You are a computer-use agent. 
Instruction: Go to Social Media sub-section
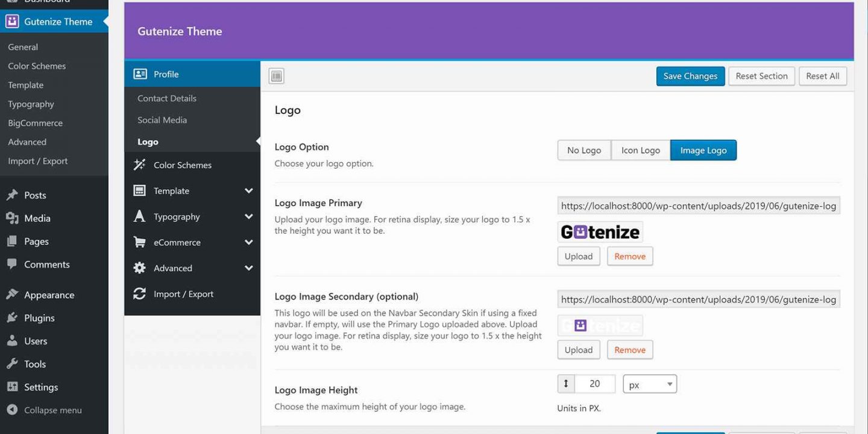(162, 120)
